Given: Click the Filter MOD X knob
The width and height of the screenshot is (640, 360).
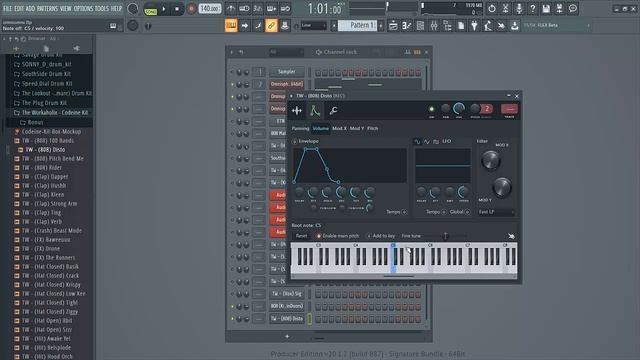Looking at the screenshot, I should click(491, 160).
